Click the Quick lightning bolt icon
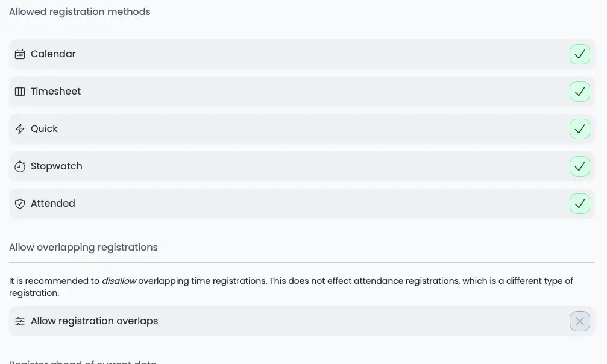This screenshot has height=364, width=607. tap(20, 129)
